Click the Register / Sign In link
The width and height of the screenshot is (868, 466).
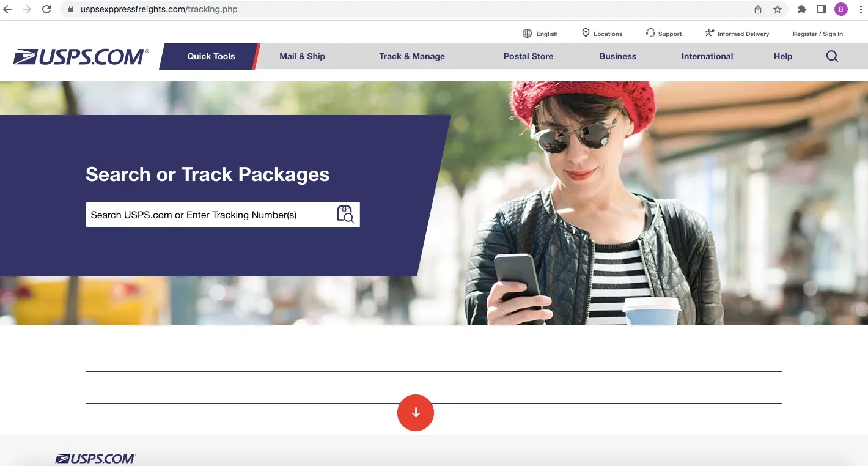(x=817, y=34)
